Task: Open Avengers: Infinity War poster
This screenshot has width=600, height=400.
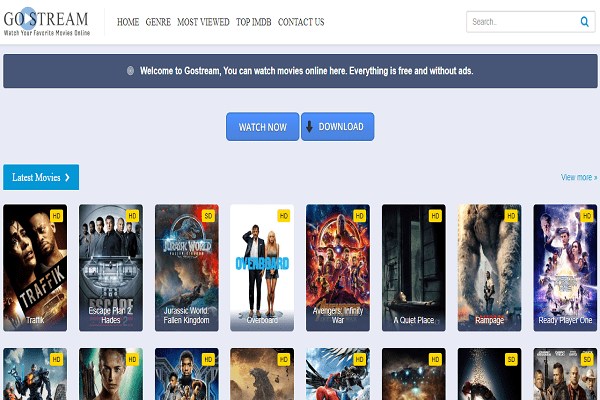Action: click(338, 268)
